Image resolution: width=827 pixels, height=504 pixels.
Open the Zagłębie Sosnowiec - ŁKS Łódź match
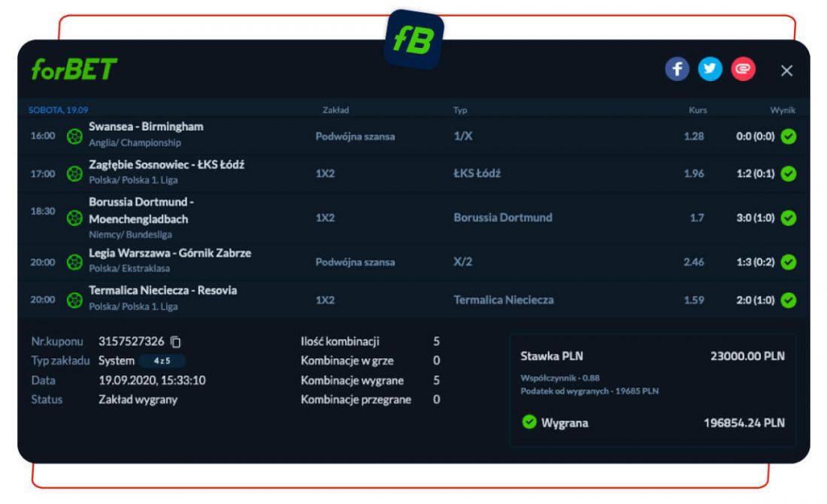point(166,164)
